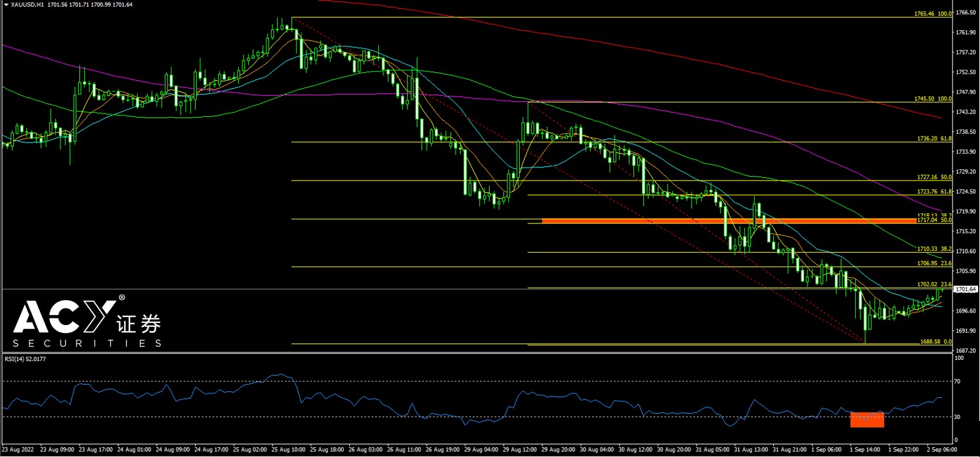Click the RSI 70 level scale label
980x457 pixels.
click(x=959, y=381)
